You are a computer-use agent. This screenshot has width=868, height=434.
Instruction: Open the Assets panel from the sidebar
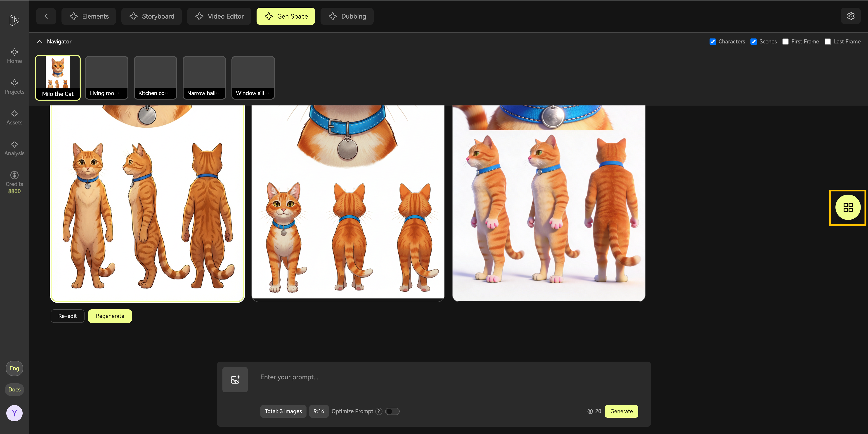tap(14, 117)
